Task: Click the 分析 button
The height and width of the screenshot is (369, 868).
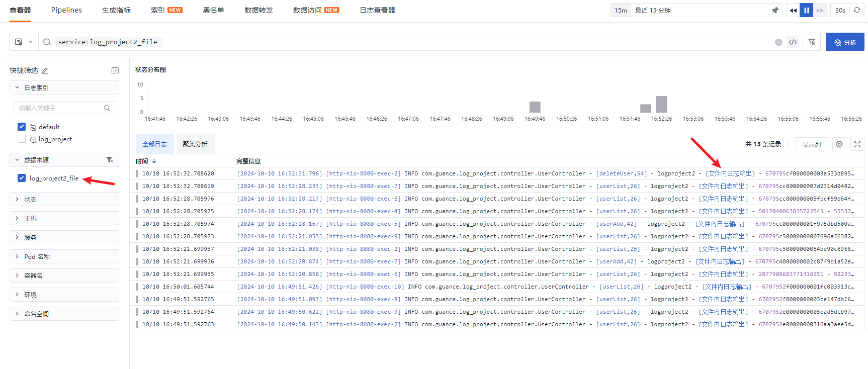Action: pos(845,42)
